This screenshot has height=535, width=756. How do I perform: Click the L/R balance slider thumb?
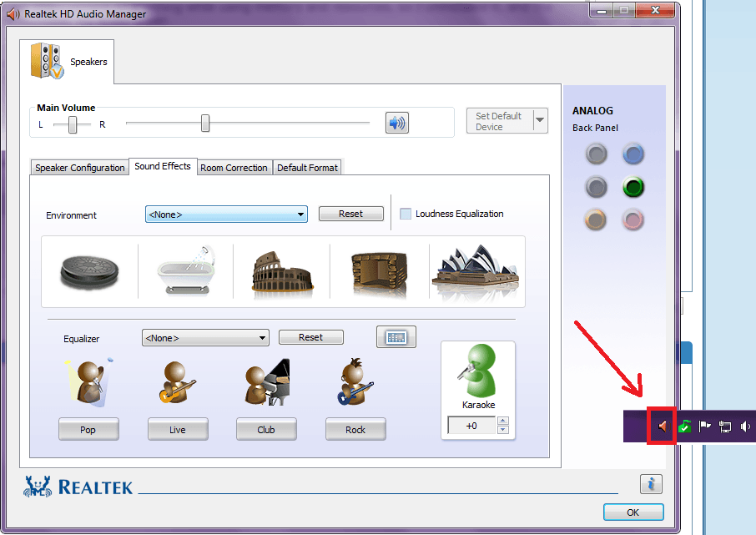pos(73,124)
